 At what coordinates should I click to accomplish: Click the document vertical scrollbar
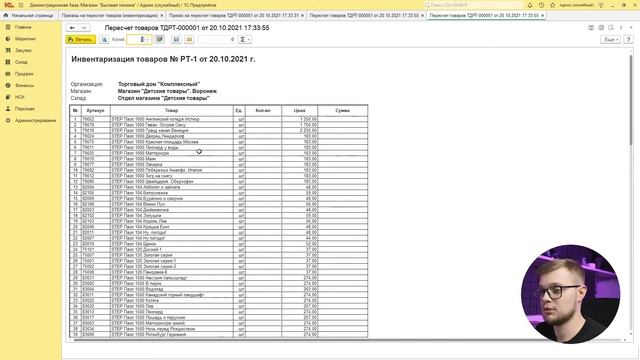(631, 100)
